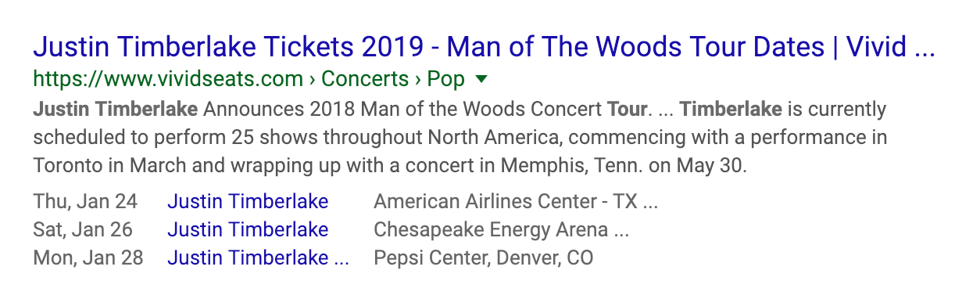Click the Sat, Jan 26 date
This screenshot has width=980, height=299.
(83, 230)
